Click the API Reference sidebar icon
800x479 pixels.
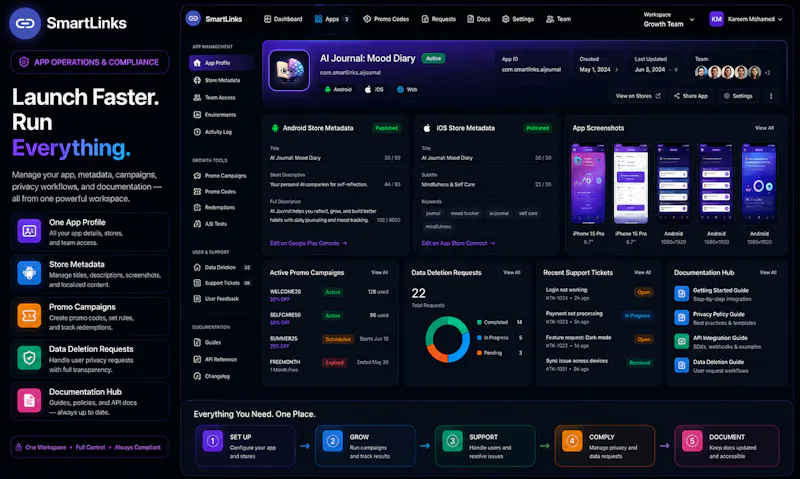point(197,359)
